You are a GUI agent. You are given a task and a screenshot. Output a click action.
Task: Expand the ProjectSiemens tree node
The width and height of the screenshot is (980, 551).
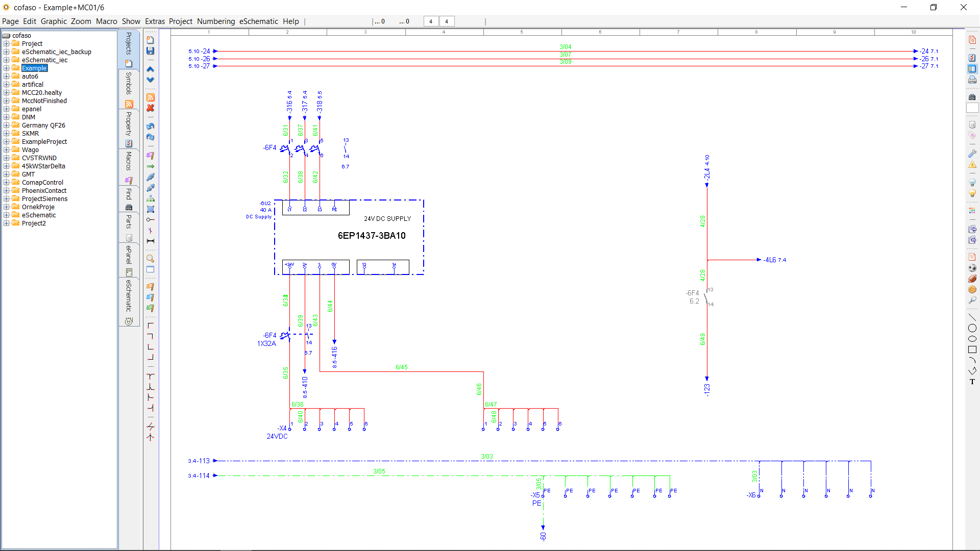6,199
